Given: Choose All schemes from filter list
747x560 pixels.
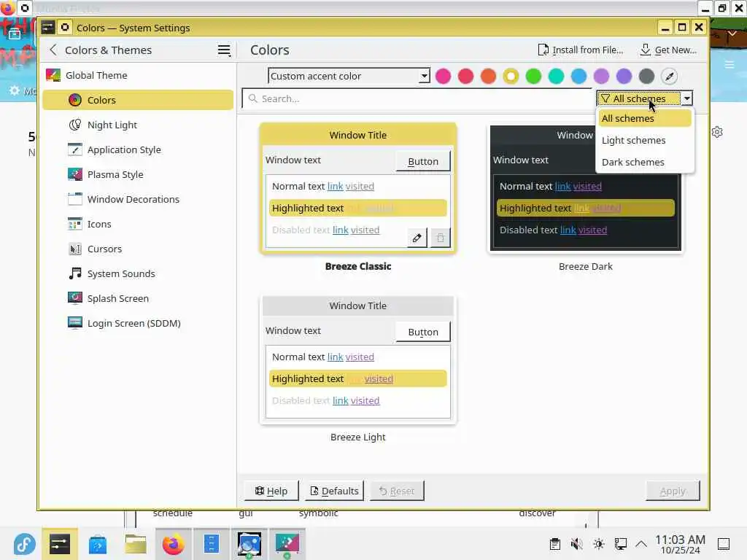Looking at the screenshot, I should click(645, 118).
